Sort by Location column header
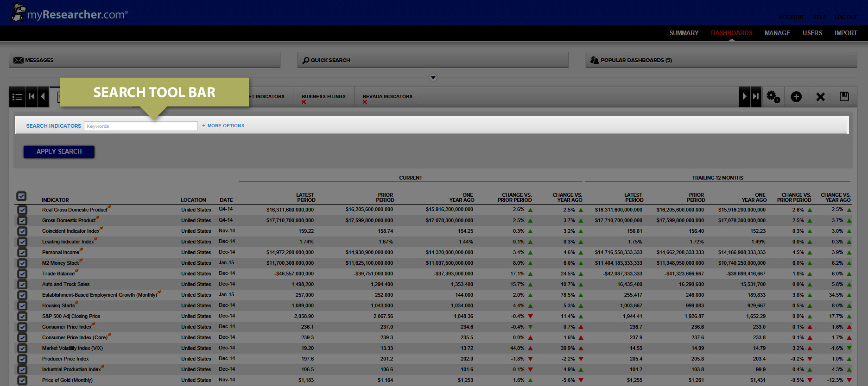 tap(193, 200)
